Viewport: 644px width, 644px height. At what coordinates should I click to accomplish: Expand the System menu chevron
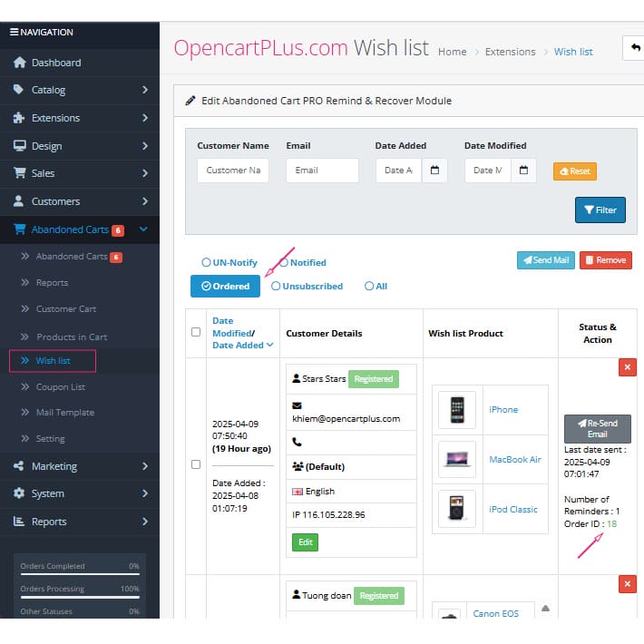coord(144,493)
